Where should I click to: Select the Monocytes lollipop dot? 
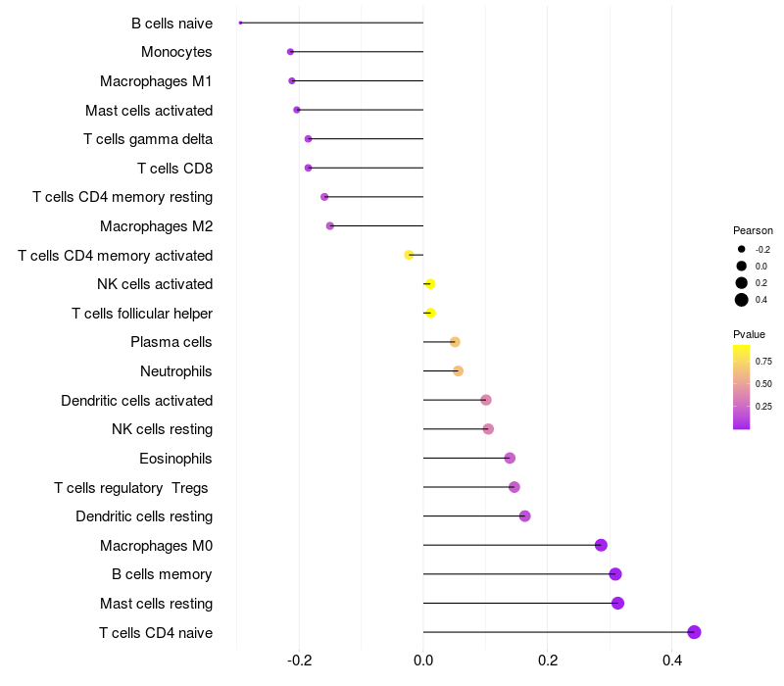point(290,52)
